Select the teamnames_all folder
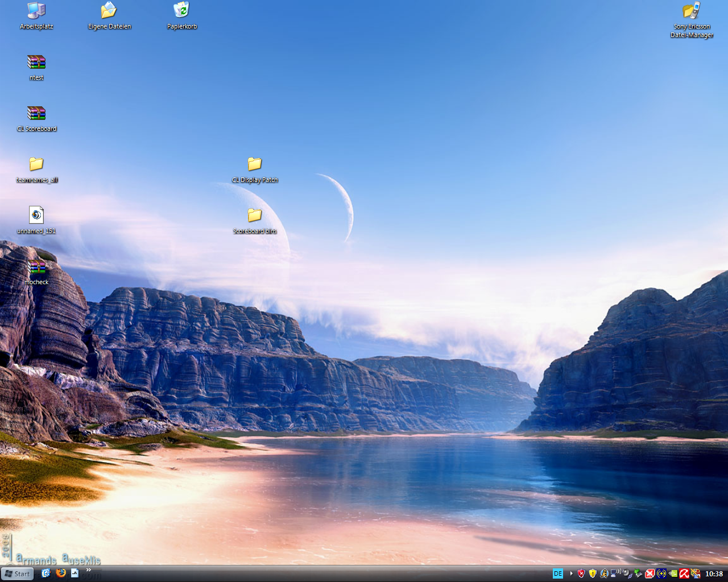The height and width of the screenshot is (582, 728). tap(36, 164)
